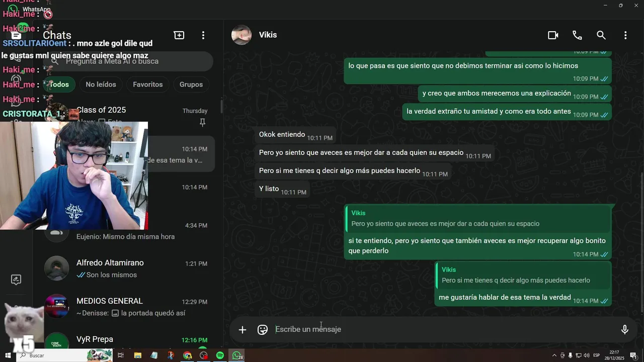Click microphone icon in system tray
Image resolution: width=644 pixels, height=362 pixels.
click(570, 355)
